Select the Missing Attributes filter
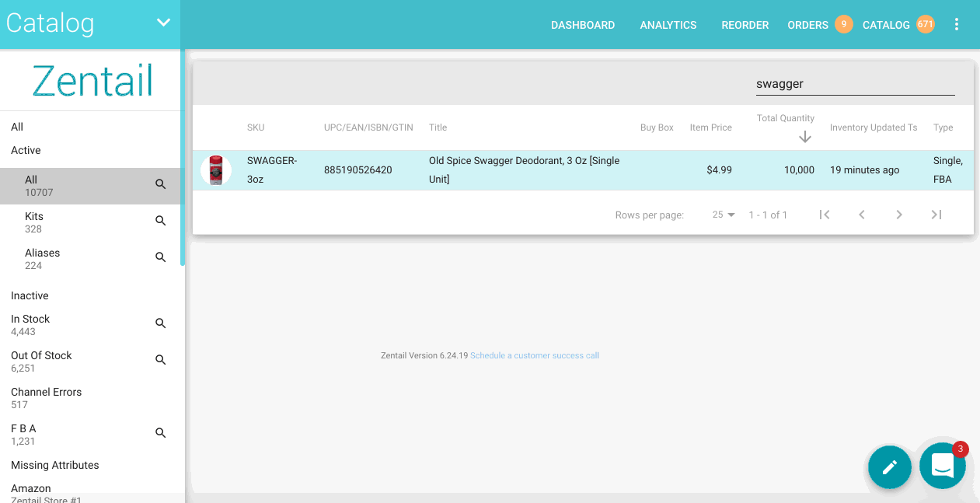 click(x=55, y=465)
